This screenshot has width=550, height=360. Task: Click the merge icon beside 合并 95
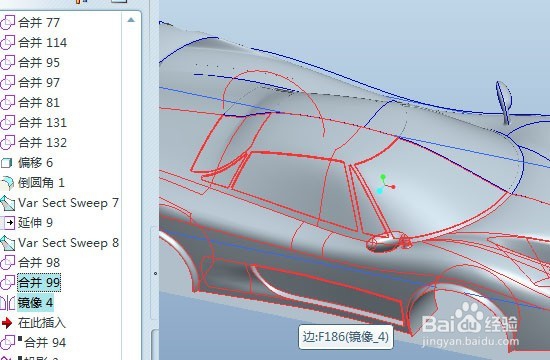(x=7, y=63)
